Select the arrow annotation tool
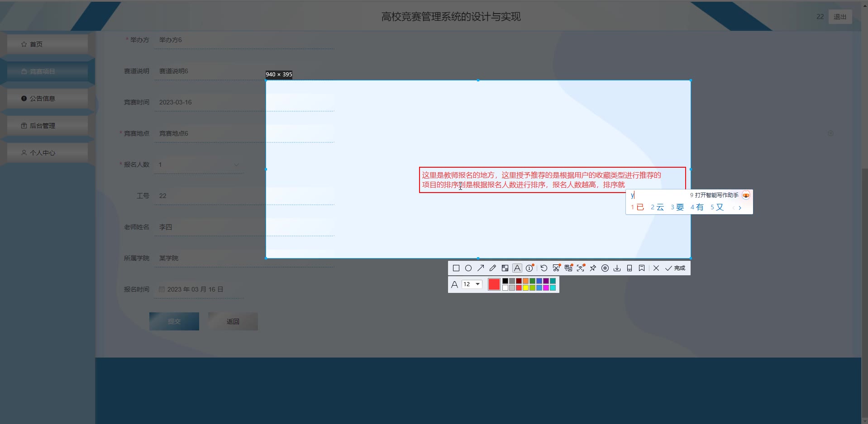The height and width of the screenshot is (424, 868). [481, 268]
